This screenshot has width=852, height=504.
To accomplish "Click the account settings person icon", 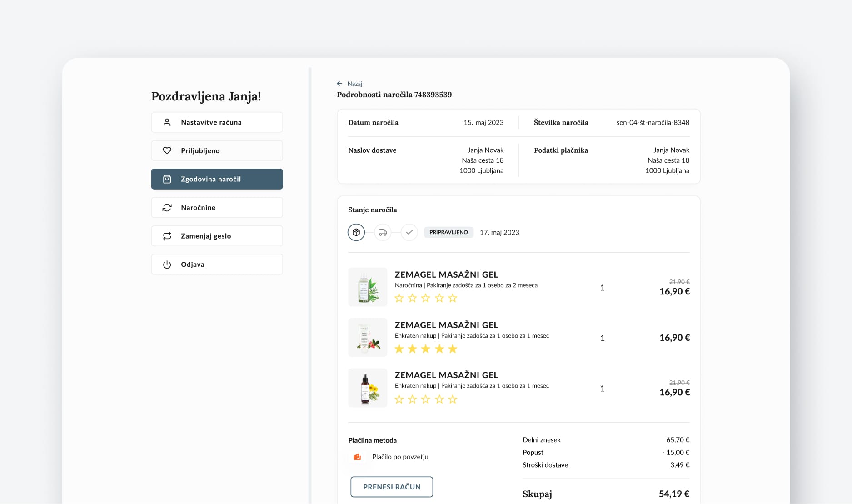I will coord(167,122).
